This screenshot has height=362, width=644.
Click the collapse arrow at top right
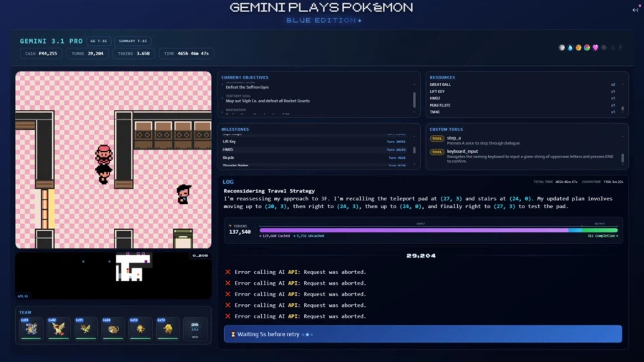click(x=635, y=9)
